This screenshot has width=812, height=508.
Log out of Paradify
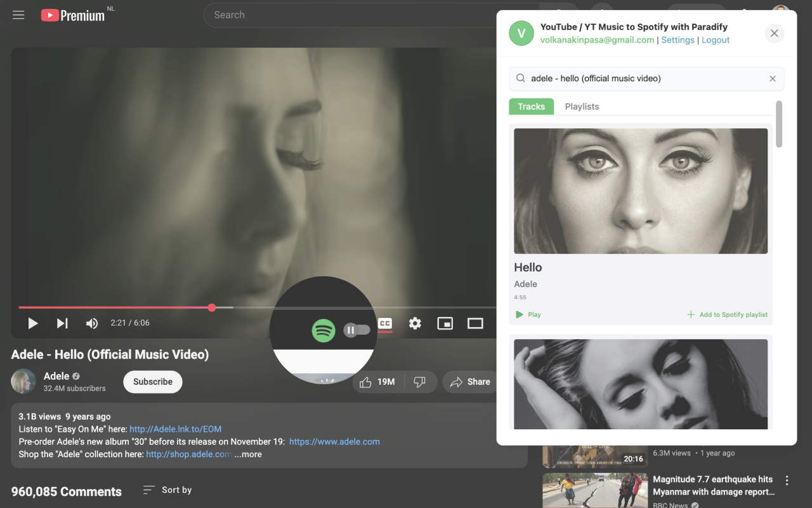716,39
